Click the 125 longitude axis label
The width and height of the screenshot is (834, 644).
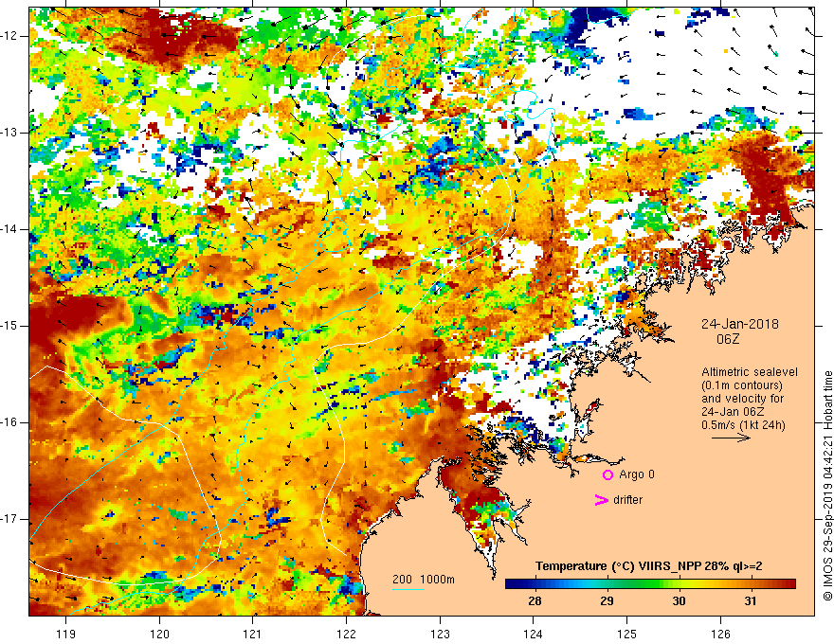[x=627, y=634]
